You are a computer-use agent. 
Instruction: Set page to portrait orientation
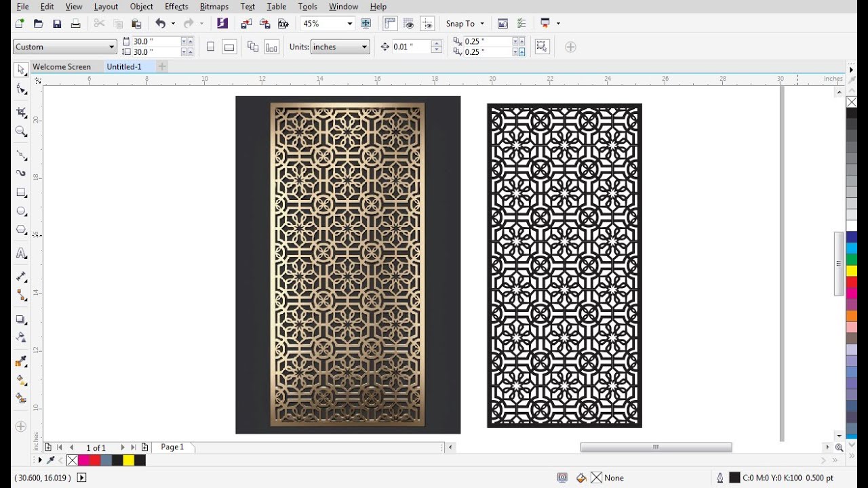[210, 47]
